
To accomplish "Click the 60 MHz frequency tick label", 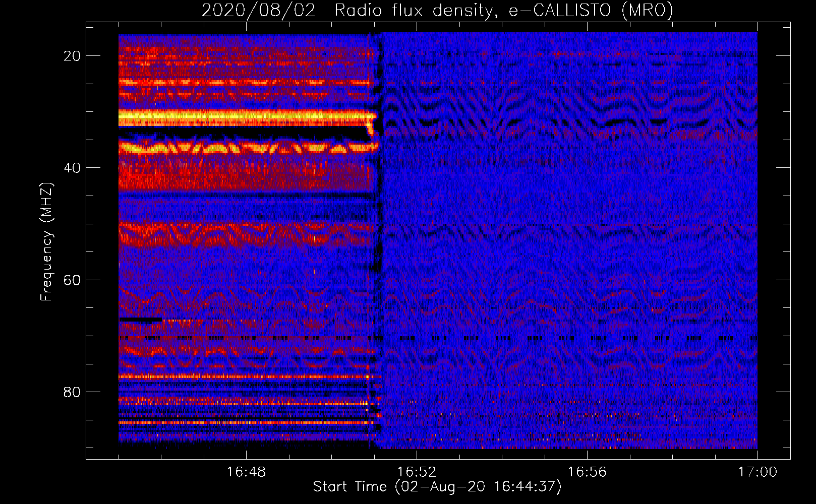I will (73, 280).
